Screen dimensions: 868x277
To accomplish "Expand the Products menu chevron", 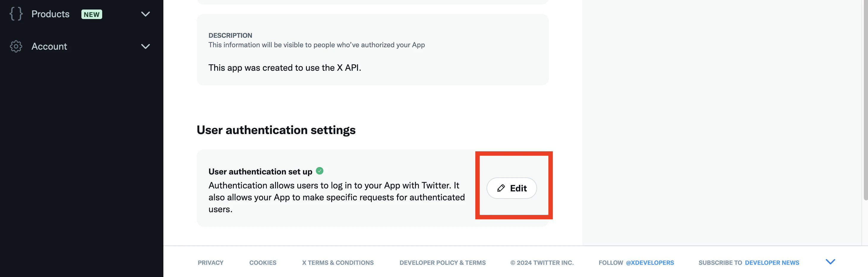I will (145, 14).
